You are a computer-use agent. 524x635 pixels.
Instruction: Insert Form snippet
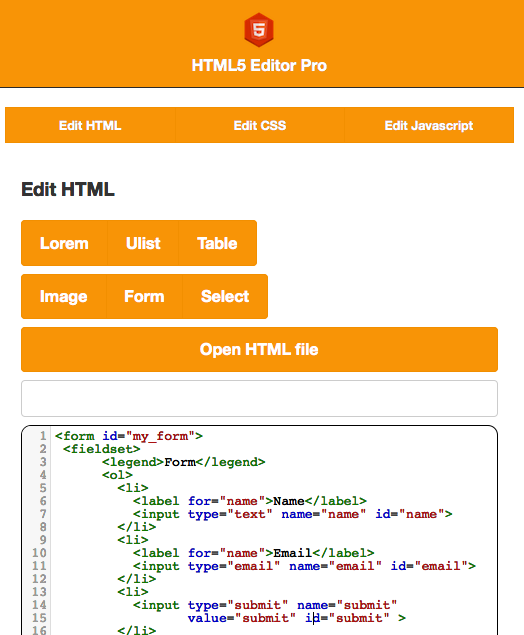click(144, 296)
